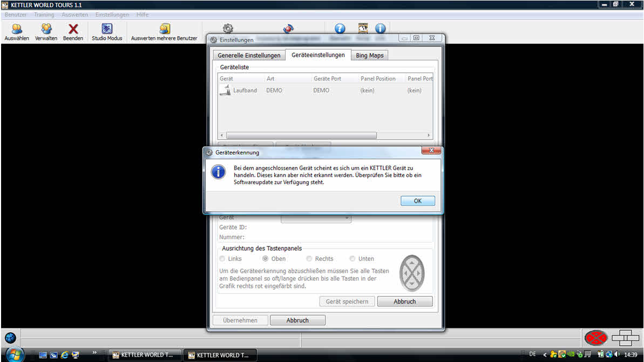Viewport: 644px width, 362px height.
Task: Click the red oval panel icon at bottom right
Action: (x=596, y=338)
